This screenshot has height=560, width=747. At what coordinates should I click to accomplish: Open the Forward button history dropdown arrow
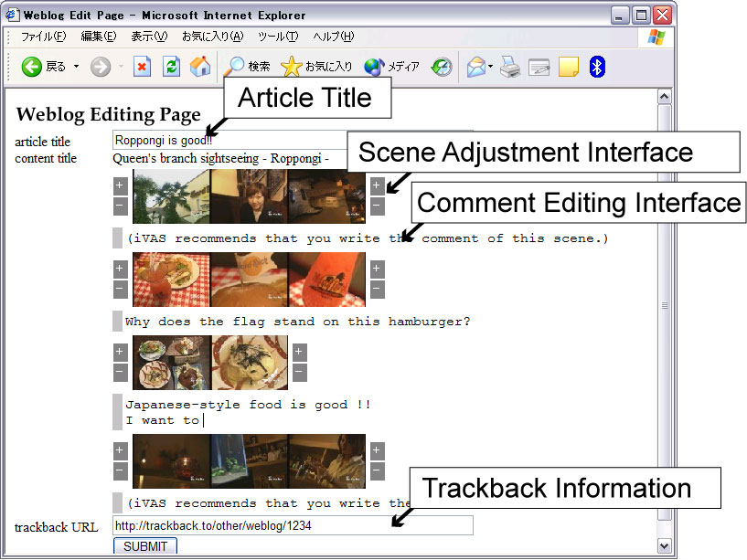pos(121,67)
